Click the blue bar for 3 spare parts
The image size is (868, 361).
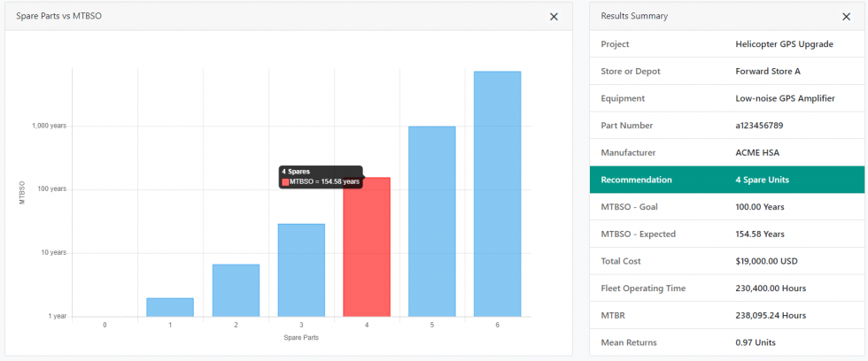pos(301,270)
